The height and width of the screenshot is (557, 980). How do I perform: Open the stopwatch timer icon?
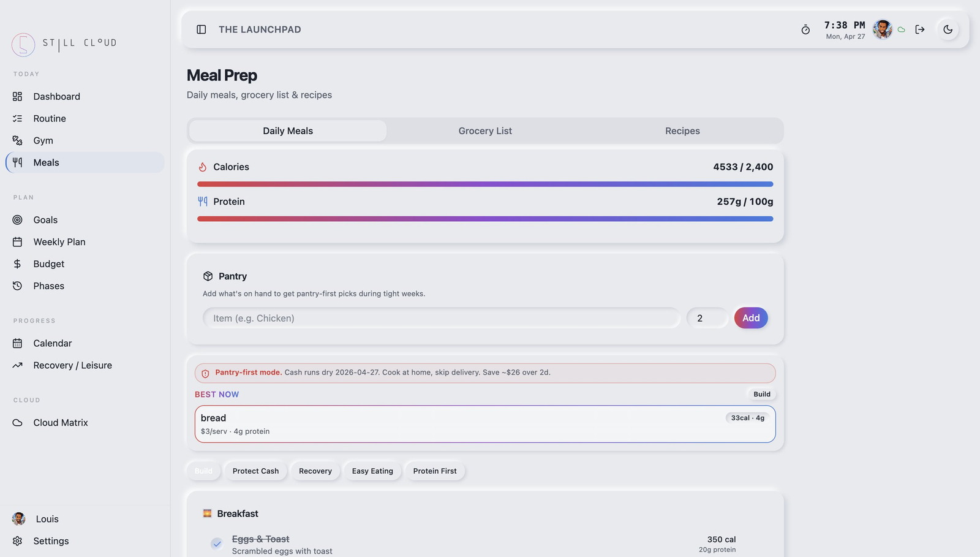point(805,29)
